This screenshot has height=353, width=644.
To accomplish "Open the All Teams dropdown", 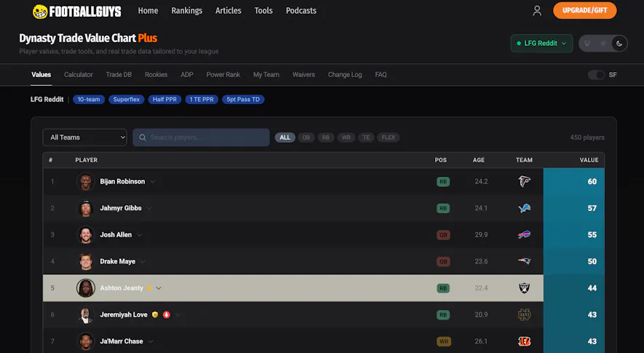I will [x=84, y=138].
